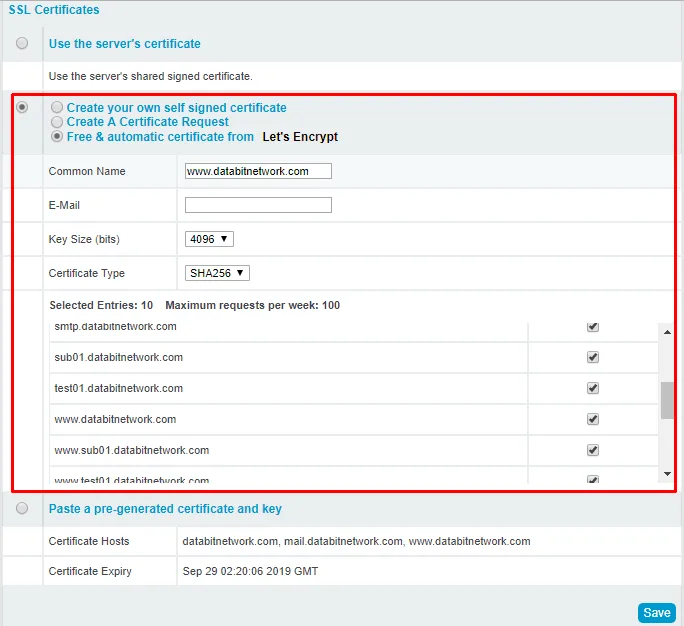Screen dimensions: 684x626
Task: Uncheck the test01.databitnetwork.com checkbox
Action: tap(593, 388)
